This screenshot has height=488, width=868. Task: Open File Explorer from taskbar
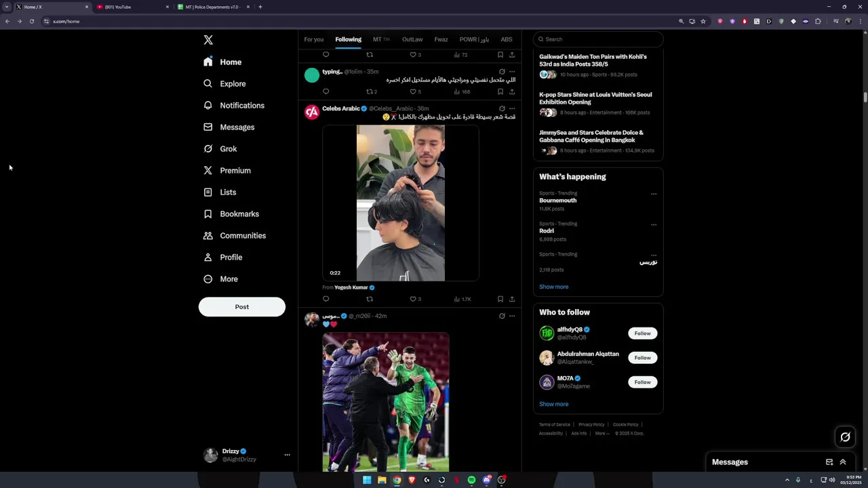(x=382, y=480)
